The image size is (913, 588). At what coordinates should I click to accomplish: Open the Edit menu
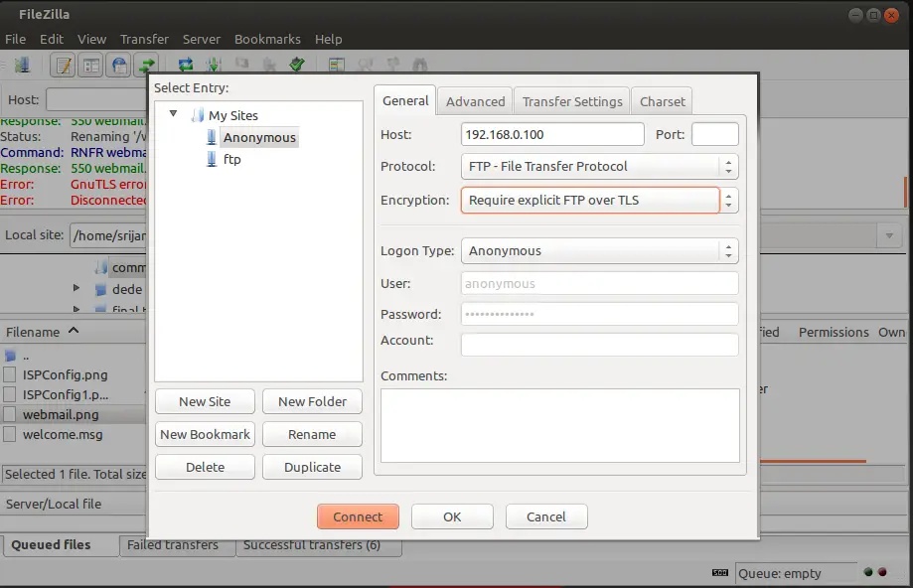52,39
